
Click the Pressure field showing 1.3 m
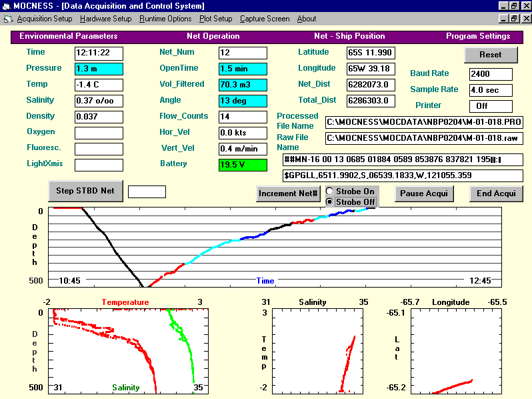click(99, 69)
